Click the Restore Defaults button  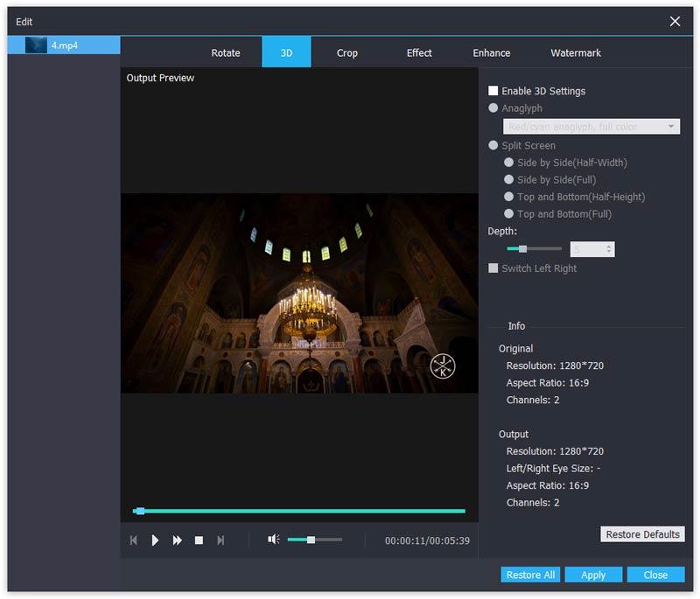click(x=642, y=534)
